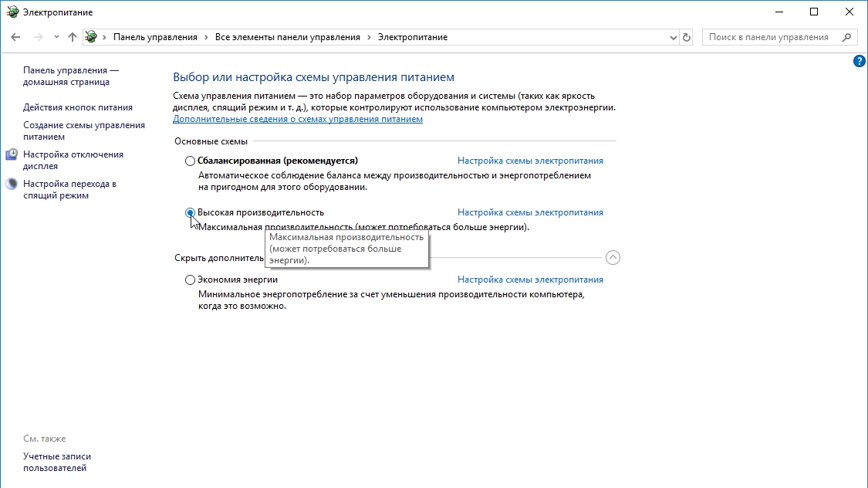Minimize the Электропитание window
Image resolution: width=868 pixels, height=488 pixels.
[x=778, y=12]
